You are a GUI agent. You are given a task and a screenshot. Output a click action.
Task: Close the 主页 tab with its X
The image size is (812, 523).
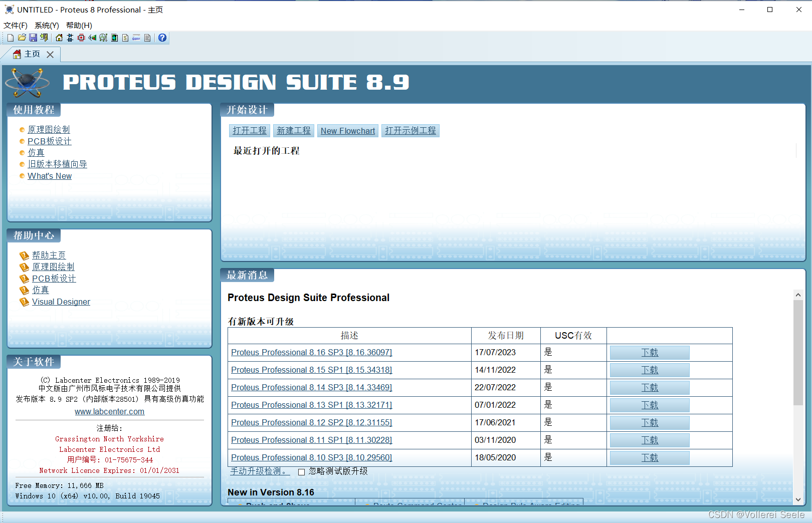tap(50, 55)
